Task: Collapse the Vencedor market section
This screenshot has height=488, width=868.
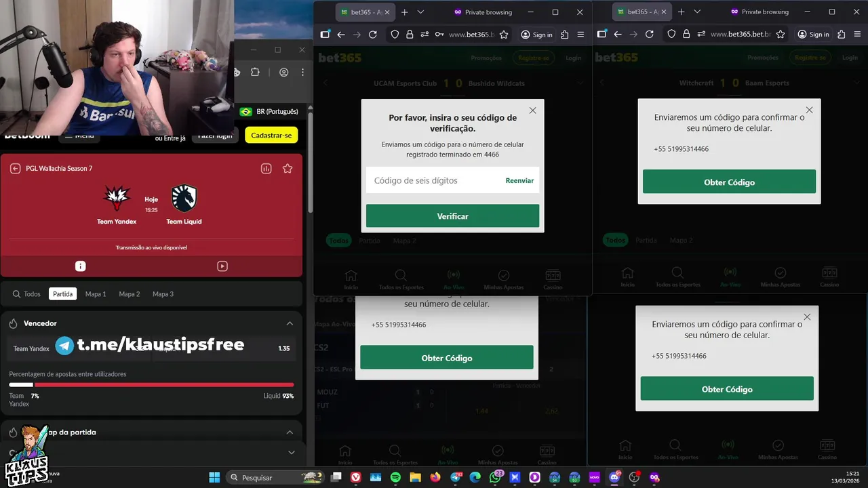Action: click(290, 323)
